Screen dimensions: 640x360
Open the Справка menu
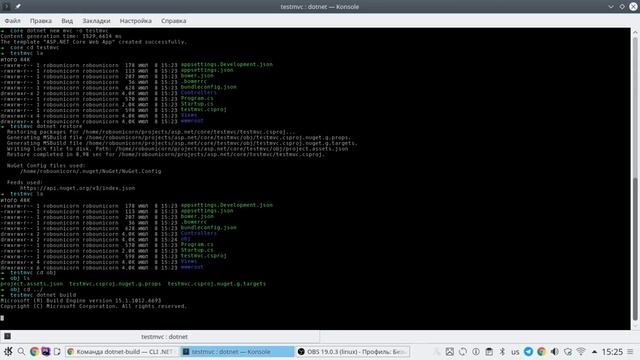[x=173, y=21]
